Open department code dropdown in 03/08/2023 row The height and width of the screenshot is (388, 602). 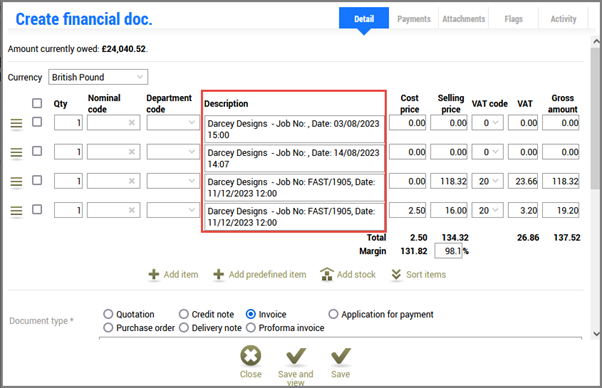[173, 123]
